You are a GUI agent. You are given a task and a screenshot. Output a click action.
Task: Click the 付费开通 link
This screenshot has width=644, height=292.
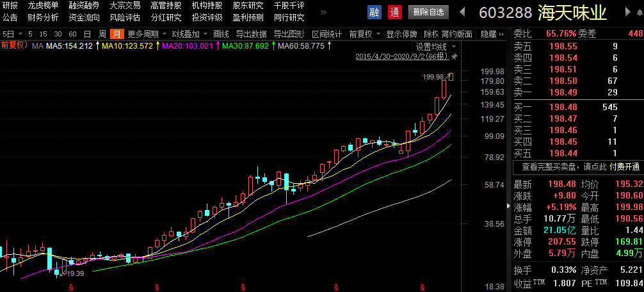(x=625, y=166)
